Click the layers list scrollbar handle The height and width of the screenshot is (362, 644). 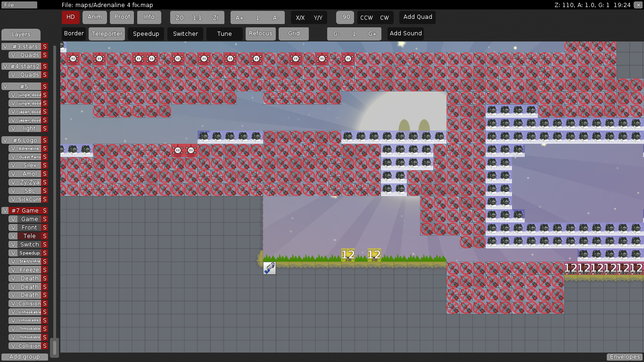tap(55, 347)
